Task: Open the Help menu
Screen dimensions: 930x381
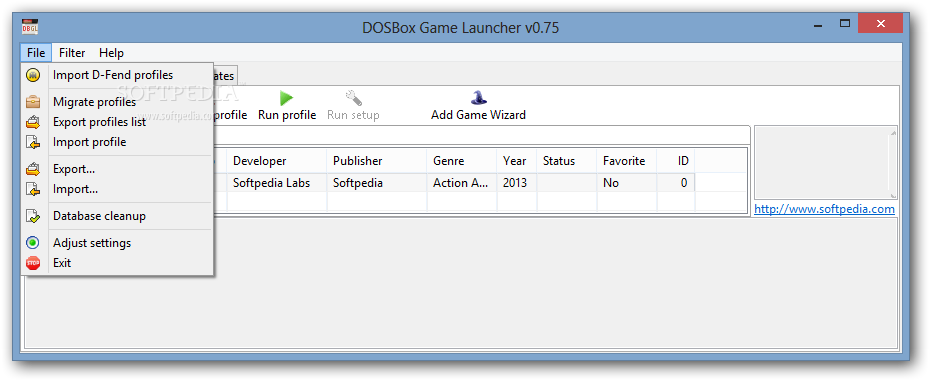Action: (112, 53)
